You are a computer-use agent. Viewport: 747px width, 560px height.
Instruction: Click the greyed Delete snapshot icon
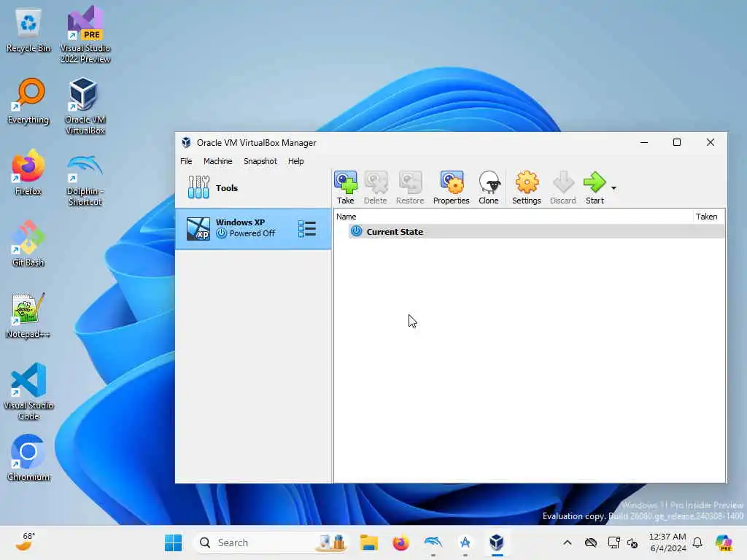point(376,187)
